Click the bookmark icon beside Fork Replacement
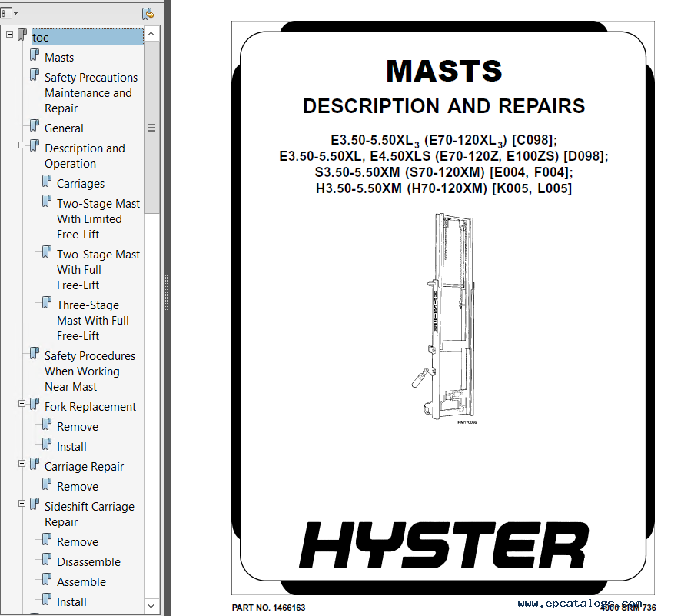 click(x=35, y=405)
